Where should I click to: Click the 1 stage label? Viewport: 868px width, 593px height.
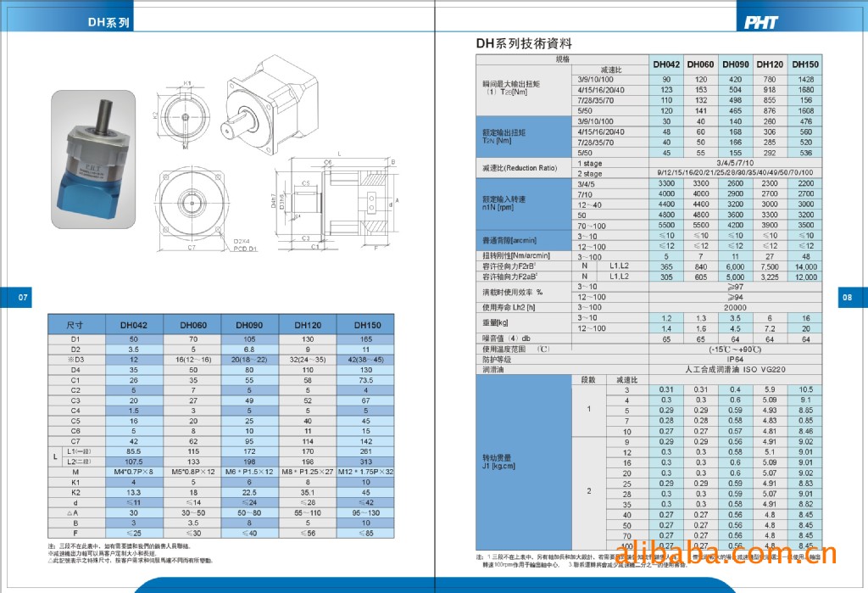click(590, 164)
